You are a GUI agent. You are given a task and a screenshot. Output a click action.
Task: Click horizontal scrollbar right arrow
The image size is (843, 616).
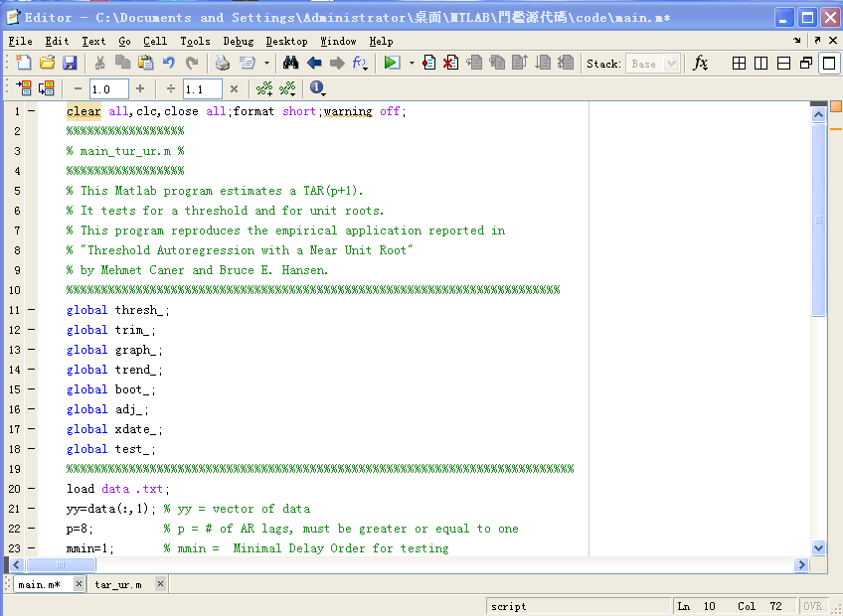pos(801,564)
